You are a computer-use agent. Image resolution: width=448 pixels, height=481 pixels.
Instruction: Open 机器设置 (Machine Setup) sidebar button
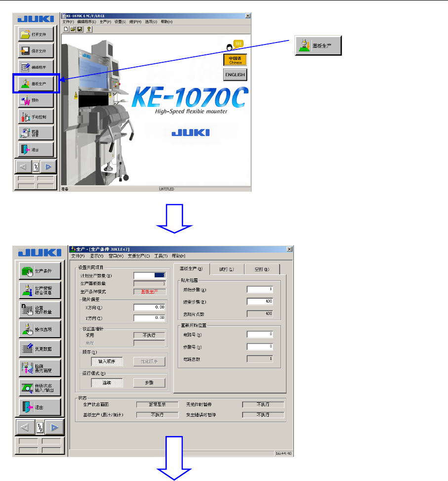click(36, 133)
